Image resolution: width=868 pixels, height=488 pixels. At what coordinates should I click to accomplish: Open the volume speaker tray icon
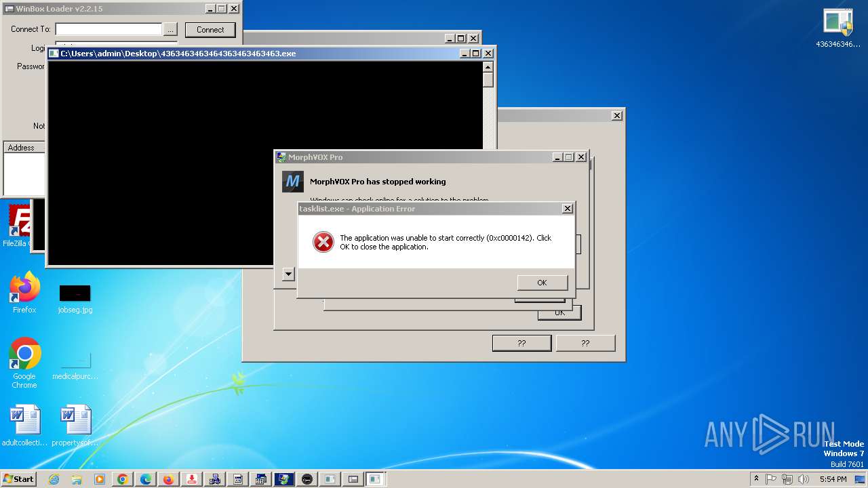point(803,479)
